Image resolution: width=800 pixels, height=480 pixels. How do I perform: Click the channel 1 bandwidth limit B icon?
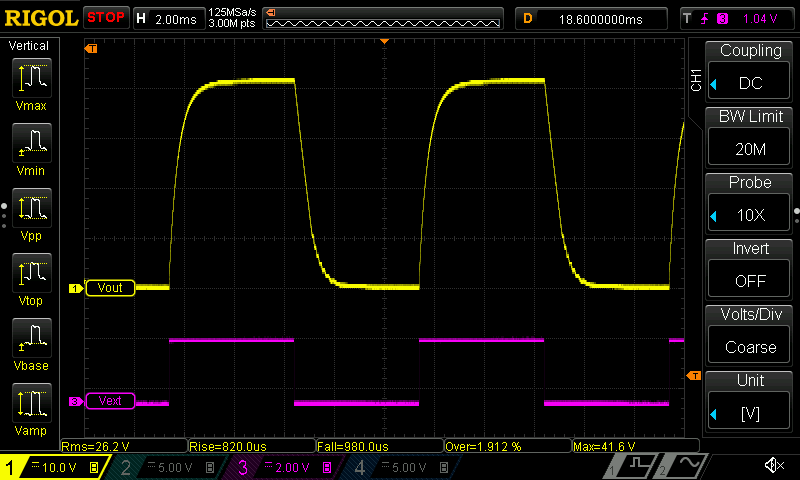coord(94,467)
